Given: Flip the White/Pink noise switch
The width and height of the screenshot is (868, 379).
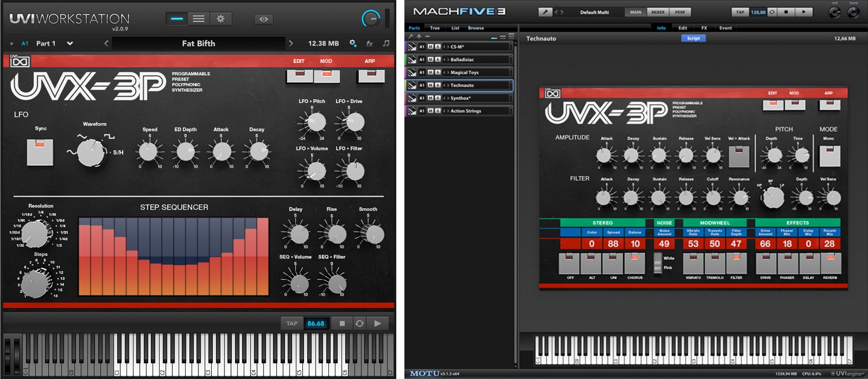Looking at the screenshot, I should click(658, 263).
